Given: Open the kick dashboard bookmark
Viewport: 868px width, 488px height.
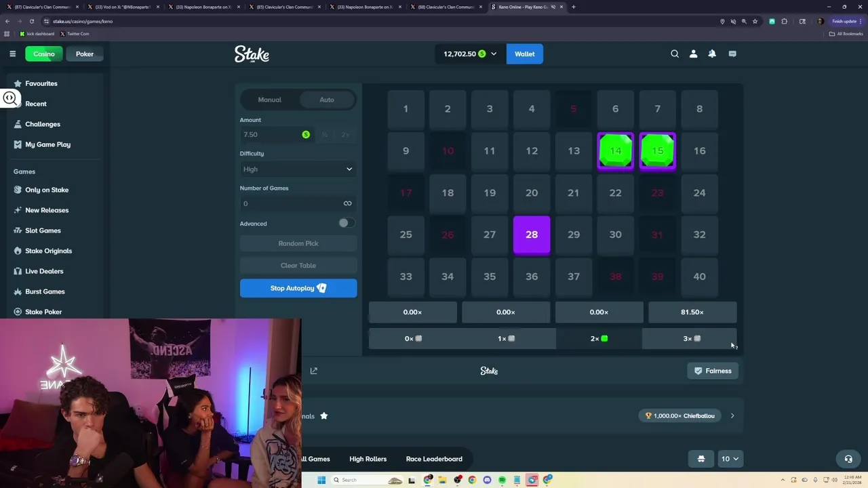Looking at the screenshot, I should point(37,33).
